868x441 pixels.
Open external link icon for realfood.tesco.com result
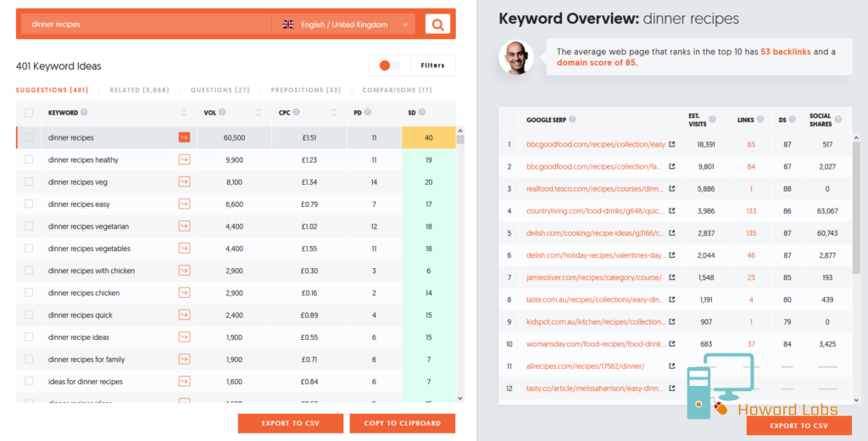672,188
